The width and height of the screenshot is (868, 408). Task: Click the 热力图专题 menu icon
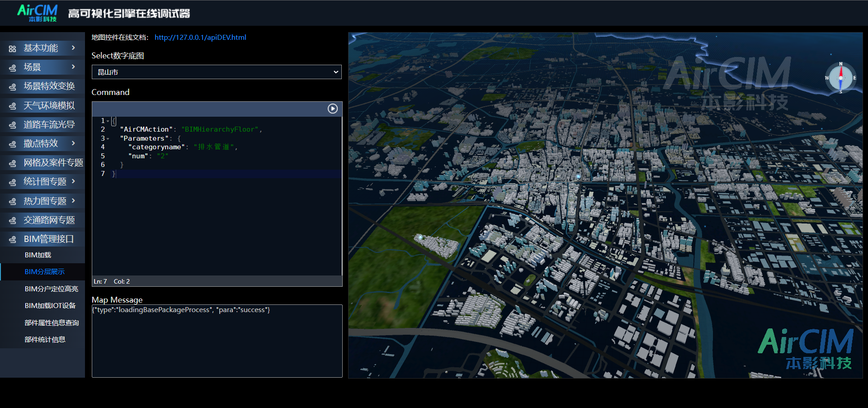point(13,201)
